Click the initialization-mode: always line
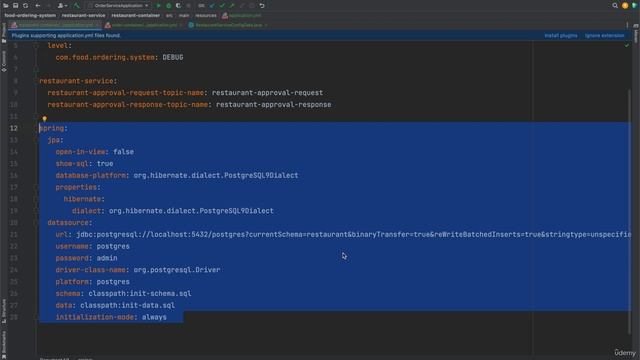 tap(111, 318)
